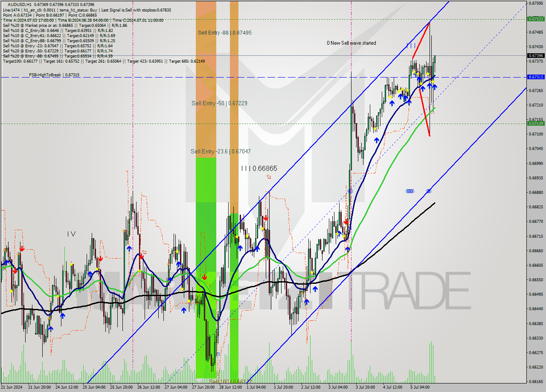Click the 'Sell %10 @ C_Entry38' line
546x392 pixels.
58,30
